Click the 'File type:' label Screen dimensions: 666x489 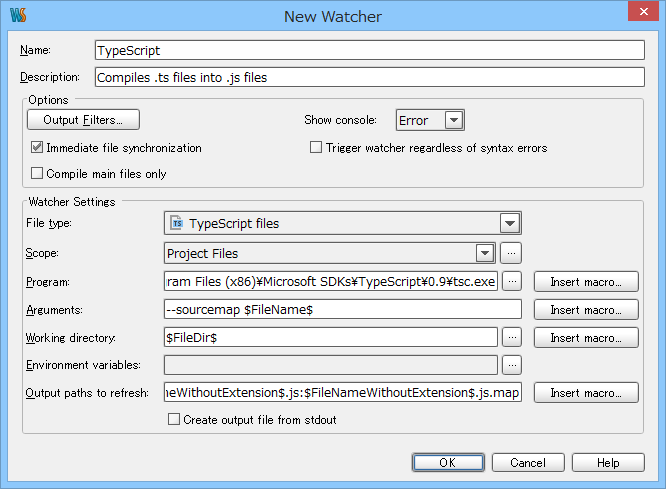tap(49, 223)
